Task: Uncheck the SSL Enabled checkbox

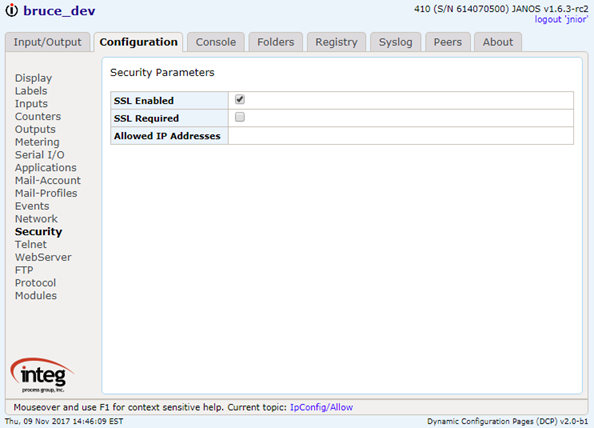Action: click(x=240, y=100)
